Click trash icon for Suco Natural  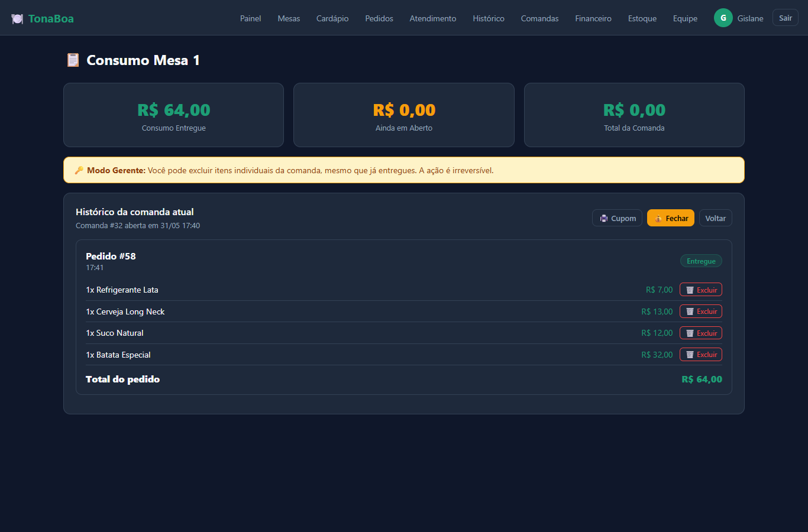690,333
